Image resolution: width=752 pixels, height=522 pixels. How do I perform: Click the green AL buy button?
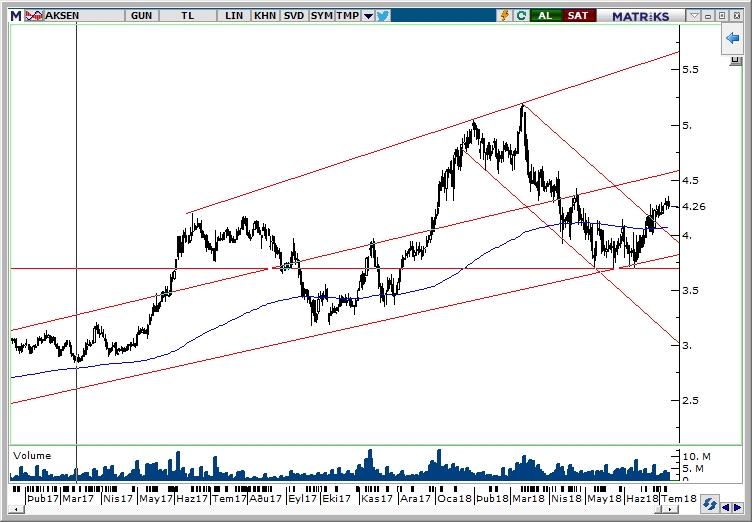[545, 16]
